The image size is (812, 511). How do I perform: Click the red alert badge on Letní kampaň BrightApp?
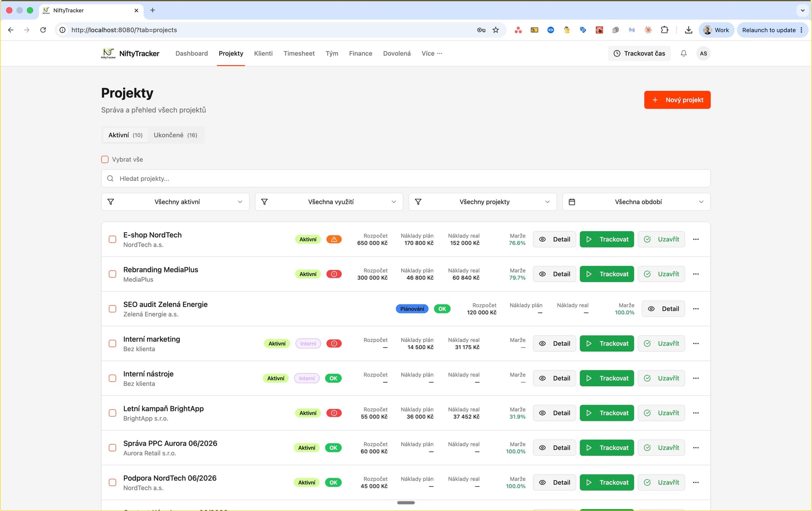pyautogui.click(x=334, y=413)
